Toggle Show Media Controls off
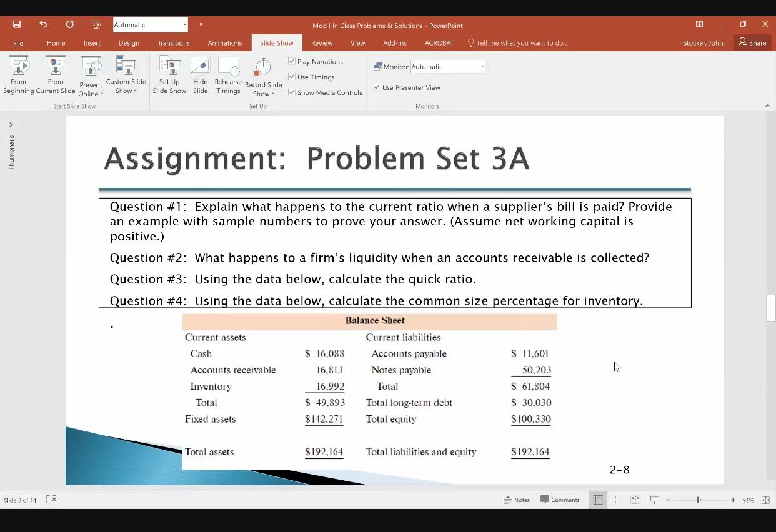 pyautogui.click(x=291, y=92)
